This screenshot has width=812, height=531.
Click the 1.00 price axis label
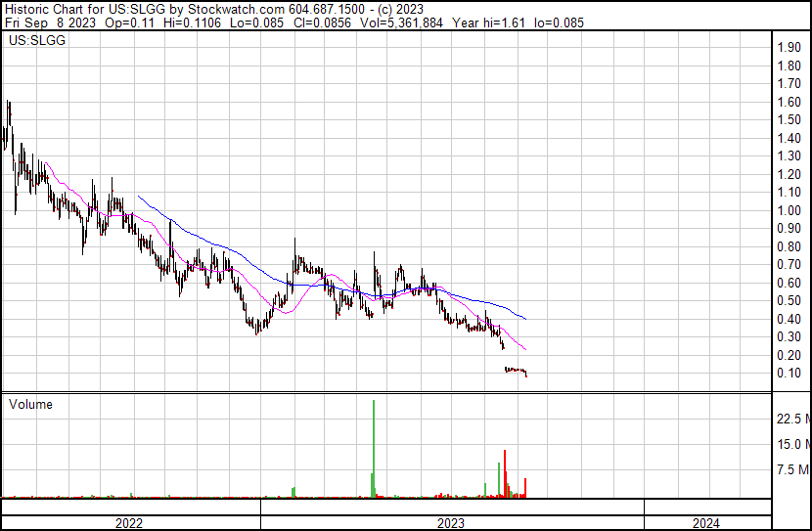[x=789, y=211]
